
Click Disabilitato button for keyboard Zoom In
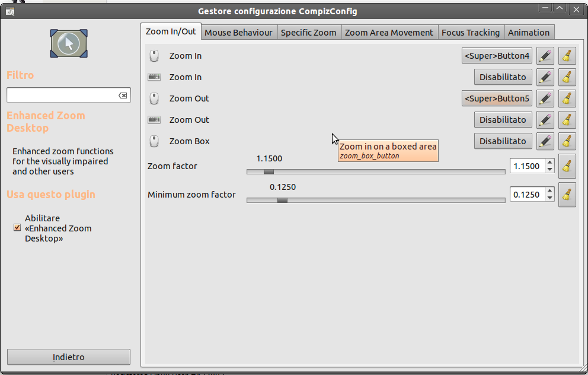[503, 77]
